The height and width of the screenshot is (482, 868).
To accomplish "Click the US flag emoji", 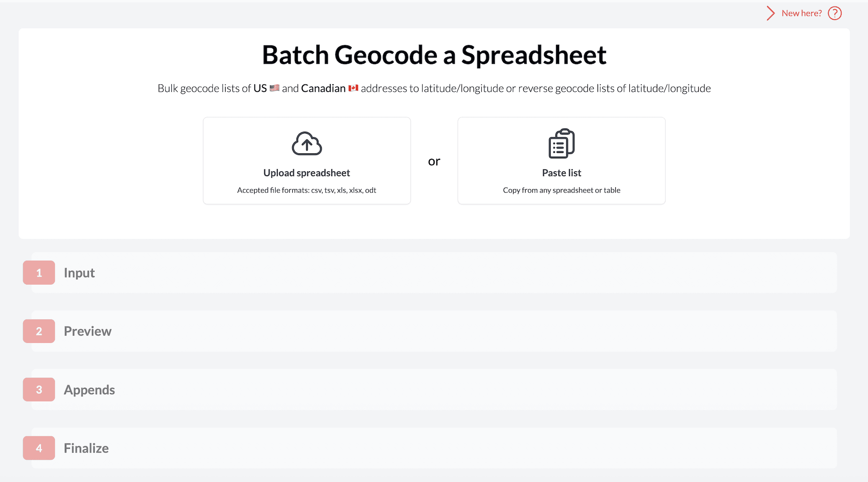I will pos(274,88).
